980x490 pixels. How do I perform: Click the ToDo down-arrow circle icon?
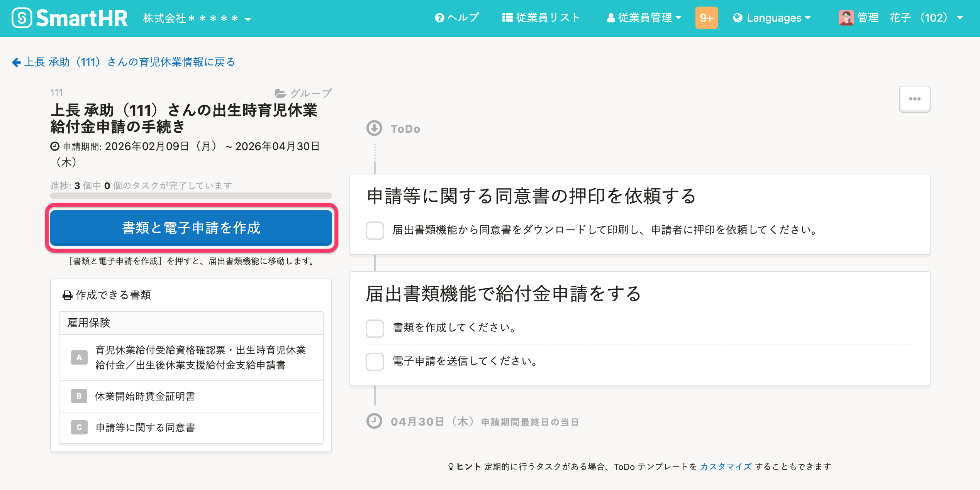click(x=374, y=128)
